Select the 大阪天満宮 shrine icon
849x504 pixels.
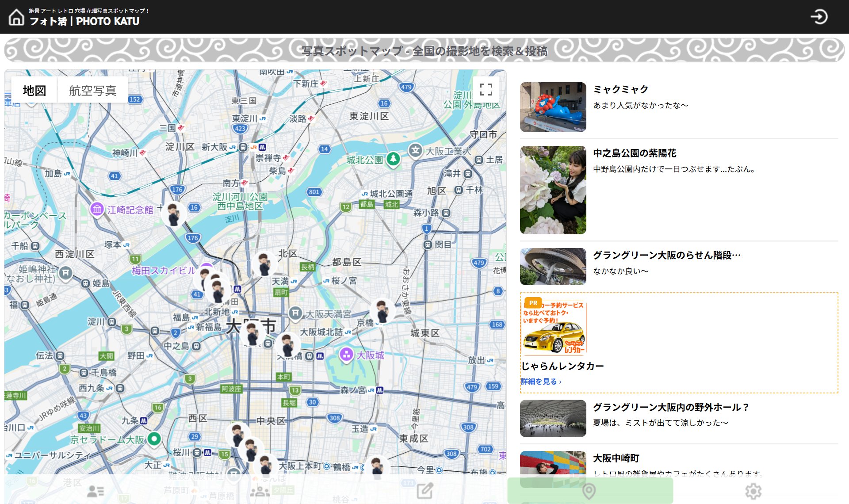(295, 313)
